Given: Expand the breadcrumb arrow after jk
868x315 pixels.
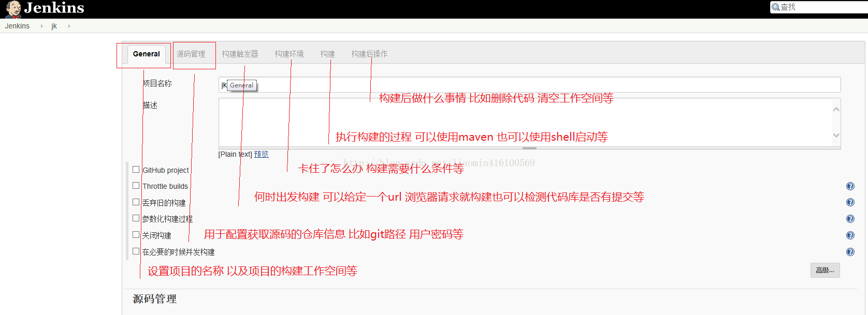Looking at the screenshot, I should click(69, 26).
